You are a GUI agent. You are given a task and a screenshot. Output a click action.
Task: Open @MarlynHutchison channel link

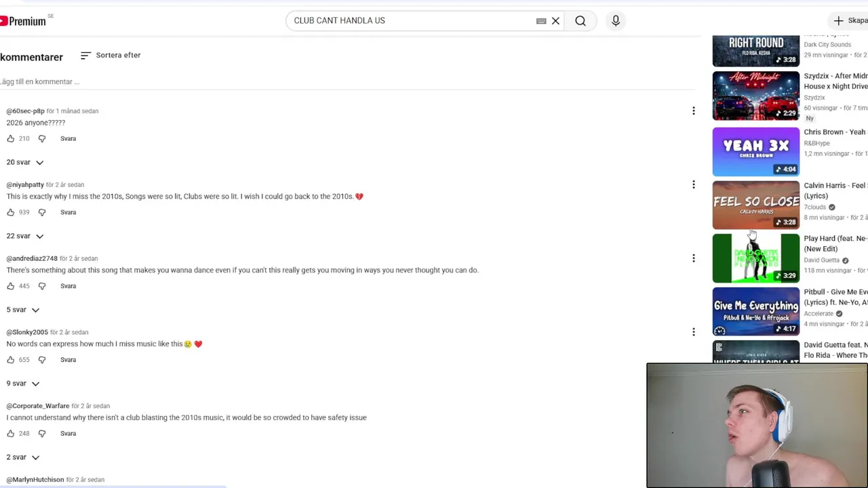(35, 481)
